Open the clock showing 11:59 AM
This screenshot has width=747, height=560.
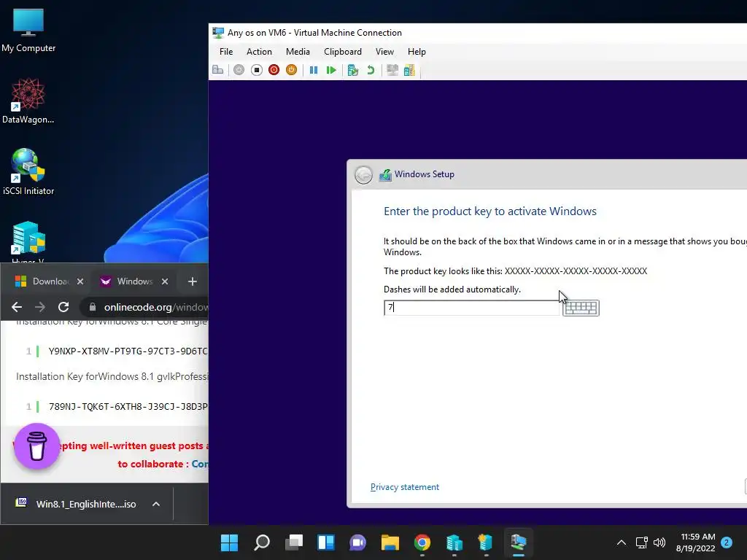(x=695, y=542)
